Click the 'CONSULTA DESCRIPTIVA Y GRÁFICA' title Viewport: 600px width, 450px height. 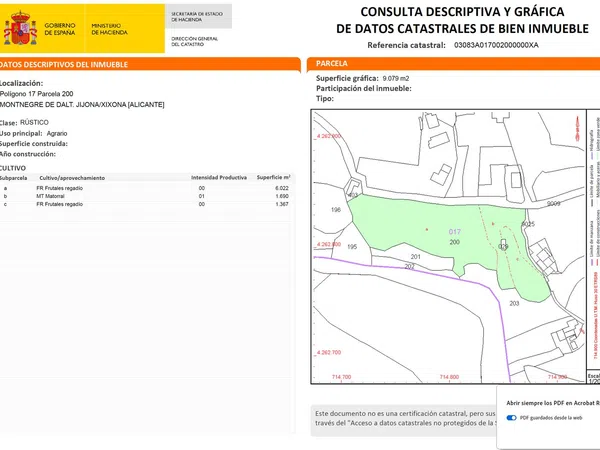click(462, 12)
